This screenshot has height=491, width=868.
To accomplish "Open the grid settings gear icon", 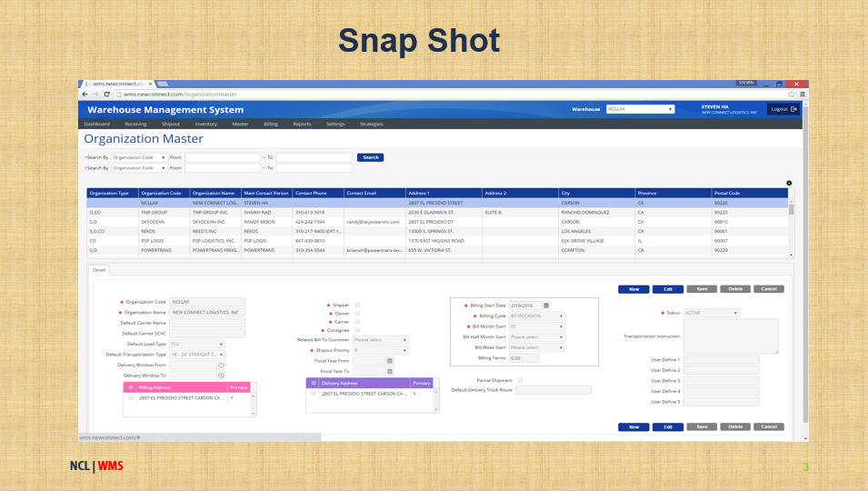I will 789,184.
